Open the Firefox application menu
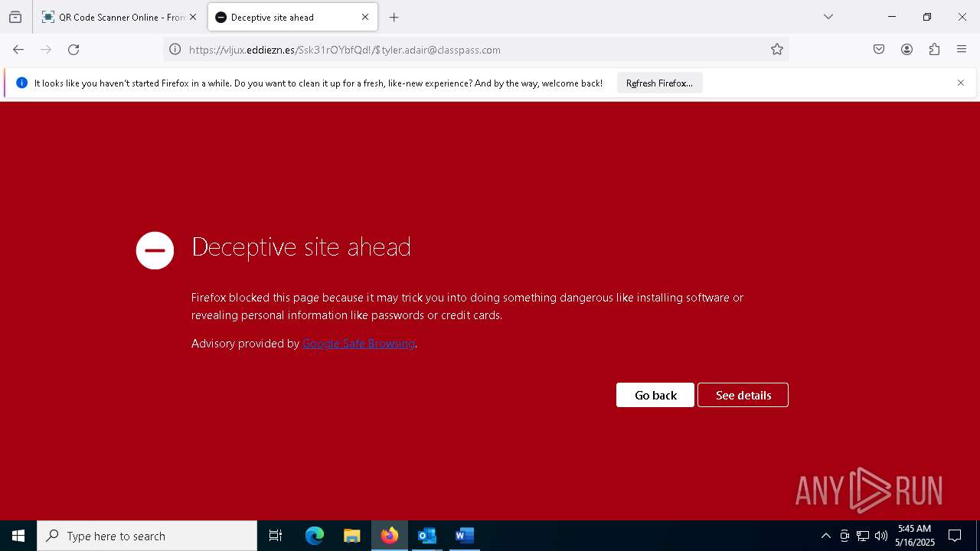980x551 pixels. [x=962, y=50]
